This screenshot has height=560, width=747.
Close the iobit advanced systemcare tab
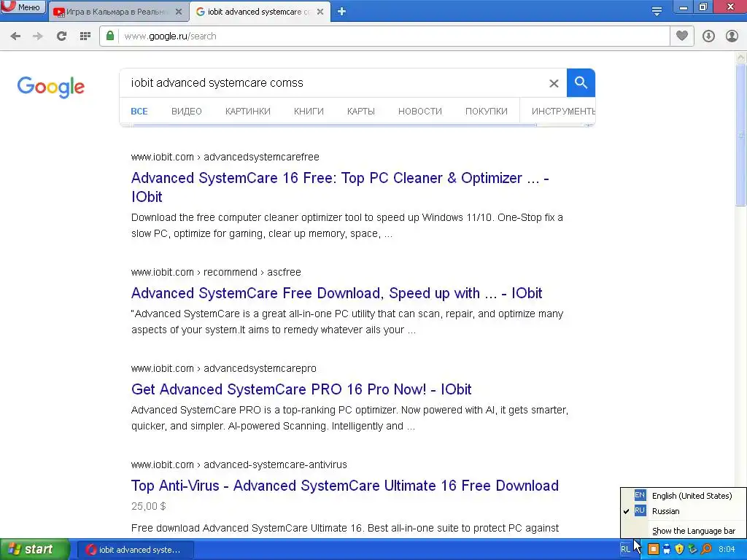320,12
